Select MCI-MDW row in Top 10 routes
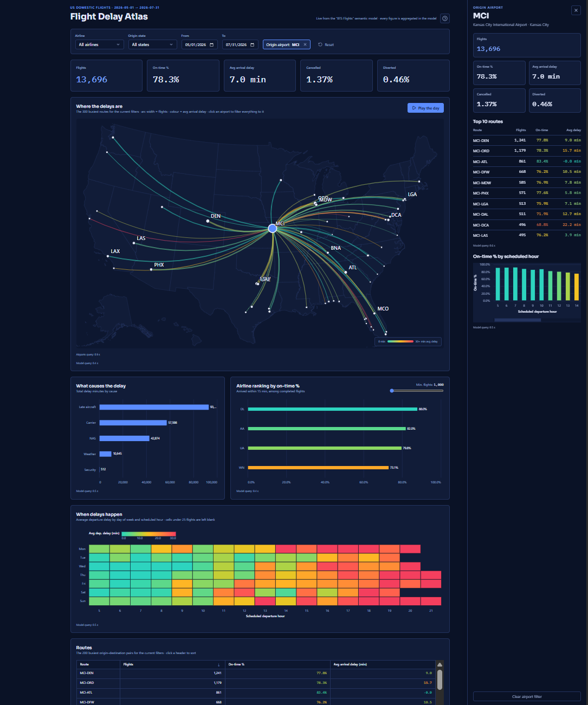 click(527, 183)
